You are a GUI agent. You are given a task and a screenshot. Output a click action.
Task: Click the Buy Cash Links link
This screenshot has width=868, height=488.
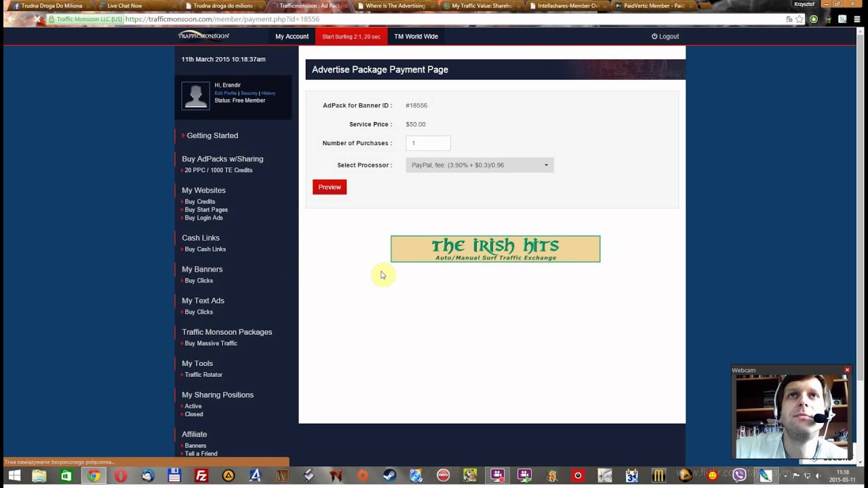tap(205, 249)
